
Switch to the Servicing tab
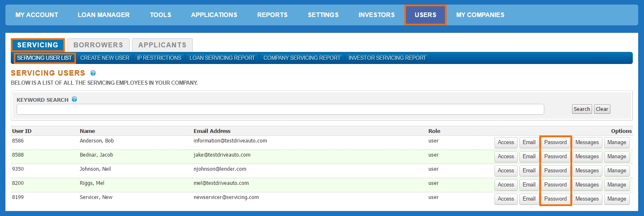[x=38, y=45]
